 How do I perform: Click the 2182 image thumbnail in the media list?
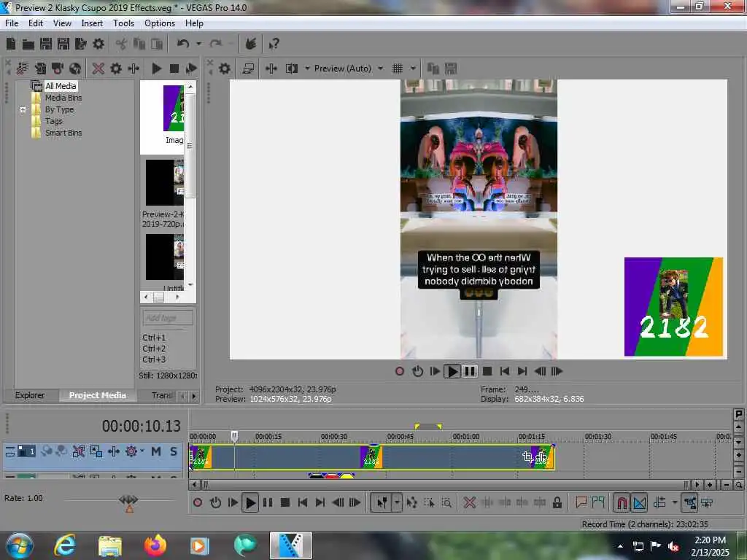point(174,108)
